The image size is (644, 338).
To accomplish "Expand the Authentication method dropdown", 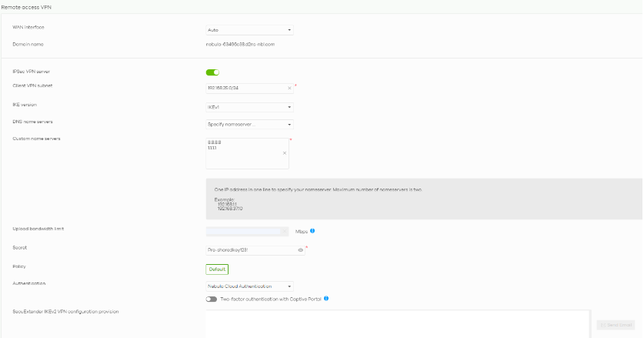I will coord(249,286).
